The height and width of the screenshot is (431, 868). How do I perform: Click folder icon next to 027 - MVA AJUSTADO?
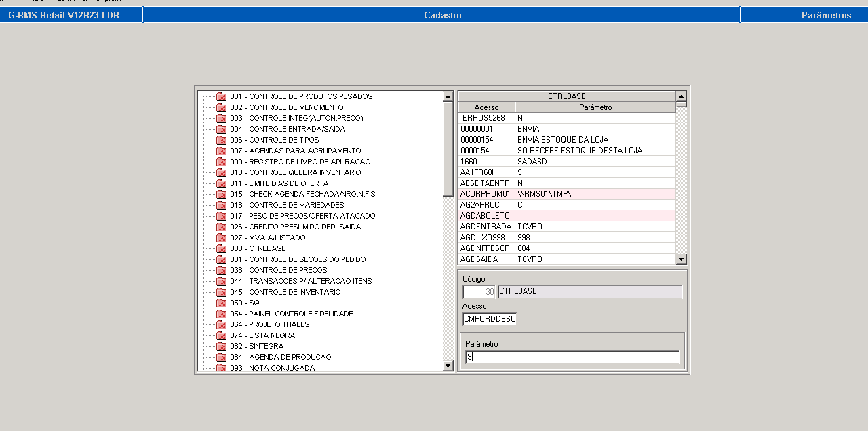tap(221, 238)
